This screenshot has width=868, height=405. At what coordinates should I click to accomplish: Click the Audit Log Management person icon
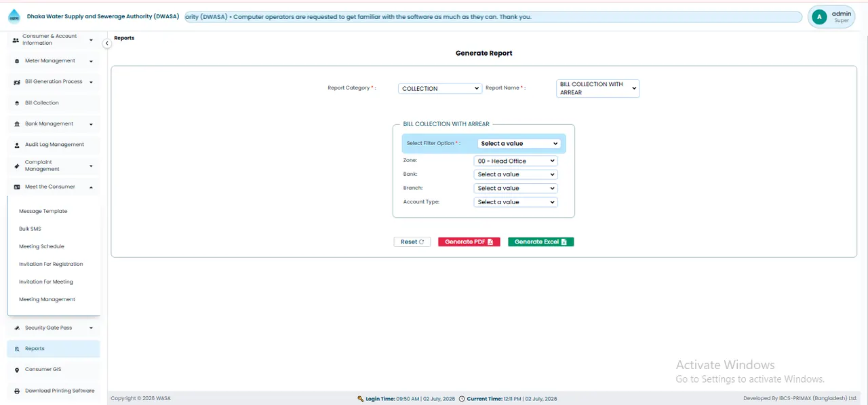tap(17, 145)
